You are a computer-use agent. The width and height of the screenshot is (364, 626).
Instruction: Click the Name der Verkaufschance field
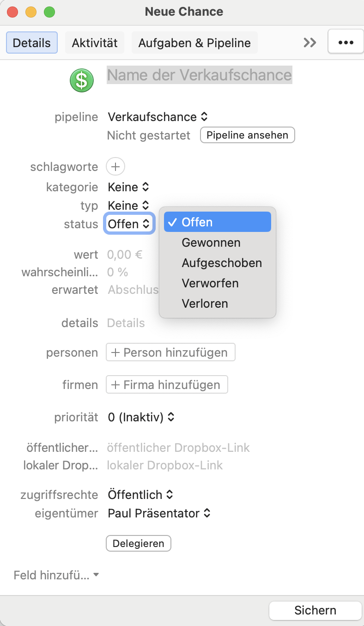tap(200, 75)
